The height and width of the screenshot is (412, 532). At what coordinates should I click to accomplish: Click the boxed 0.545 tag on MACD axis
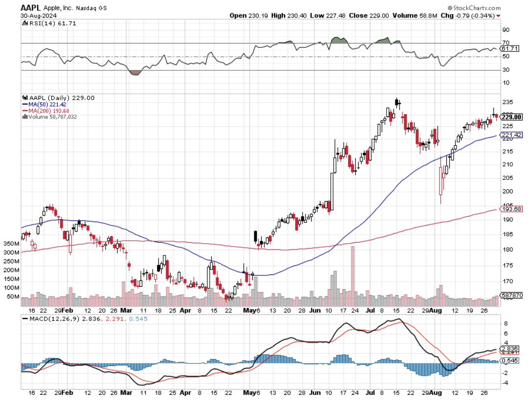click(x=509, y=361)
